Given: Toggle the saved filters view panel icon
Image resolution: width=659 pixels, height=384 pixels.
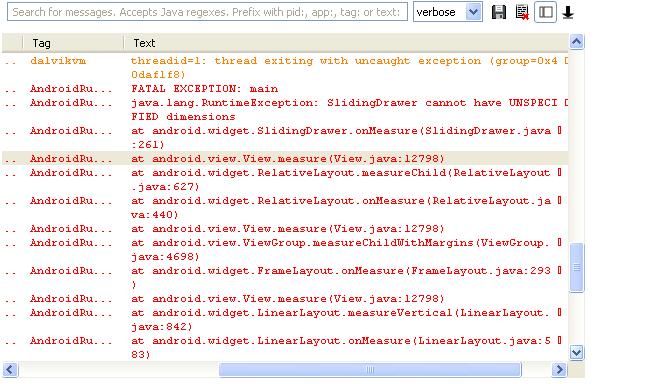Looking at the screenshot, I should coord(546,12).
